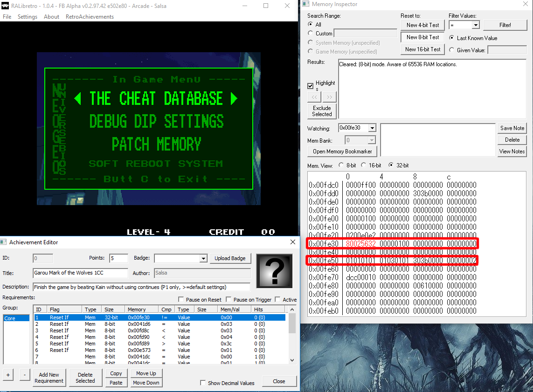Click the Open Memory Bookmarker button

(x=342, y=151)
